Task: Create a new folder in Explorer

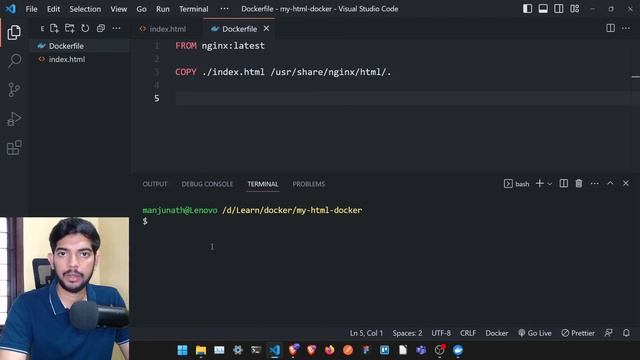Action: (x=69, y=28)
